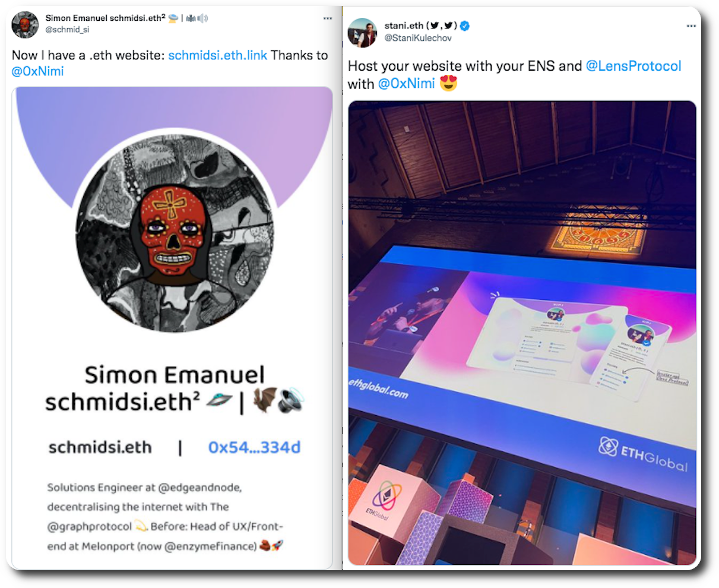Click stani.eth's profile avatar

pos(362,33)
